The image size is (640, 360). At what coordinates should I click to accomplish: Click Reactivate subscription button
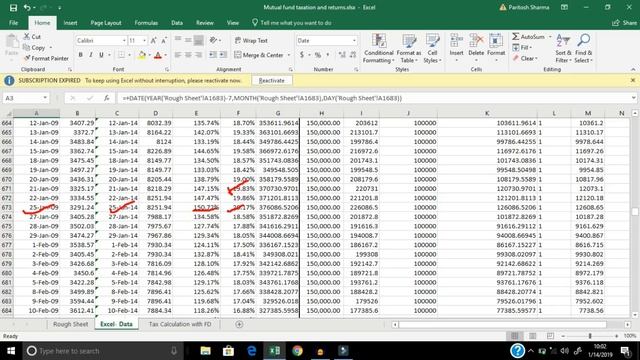pyautogui.click(x=271, y=80)
